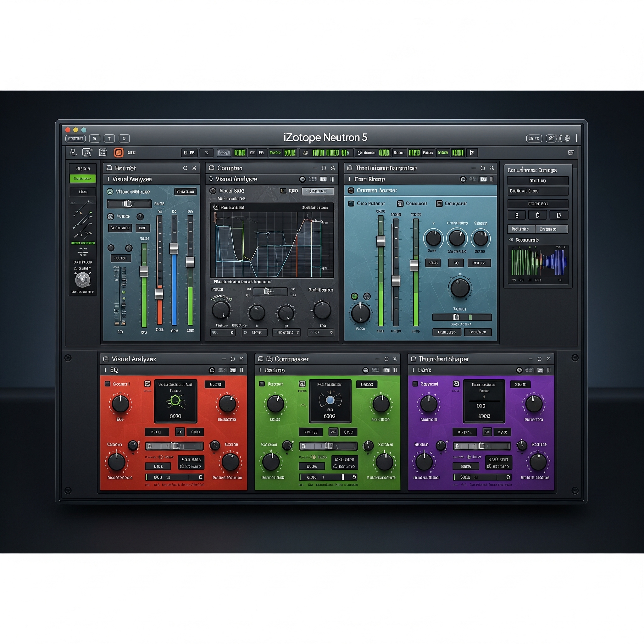
Task: Click the Curr button in Rounter panel
Action: pos(143,228)
